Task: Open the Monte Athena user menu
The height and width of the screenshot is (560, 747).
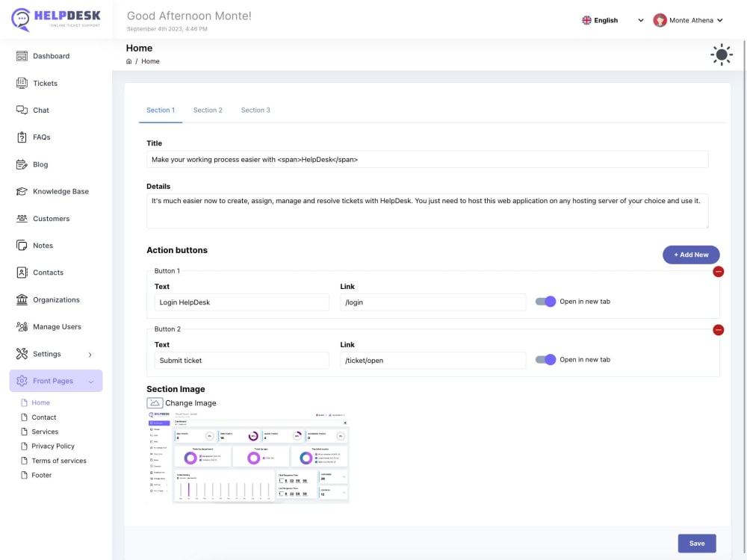Action: (x=688, y=20)
